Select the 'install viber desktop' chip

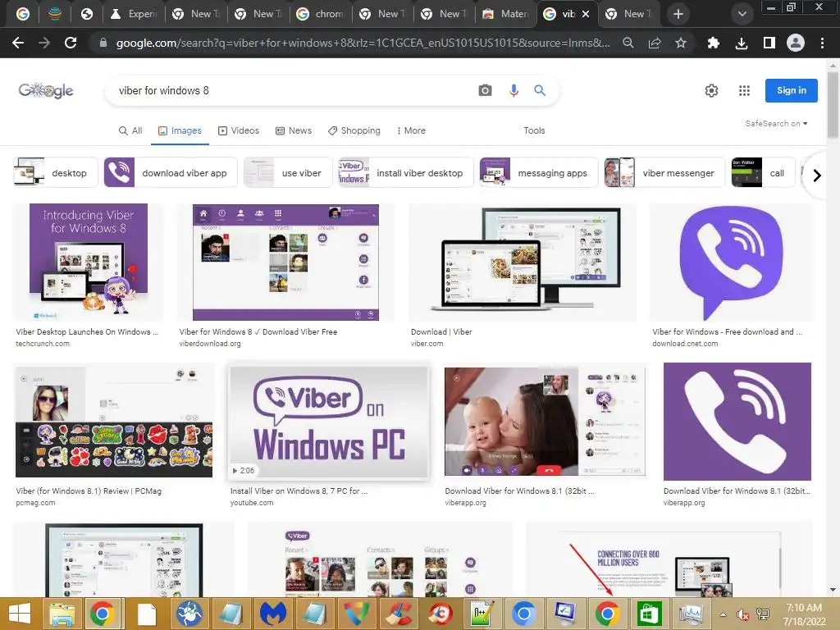click(405, 172)
